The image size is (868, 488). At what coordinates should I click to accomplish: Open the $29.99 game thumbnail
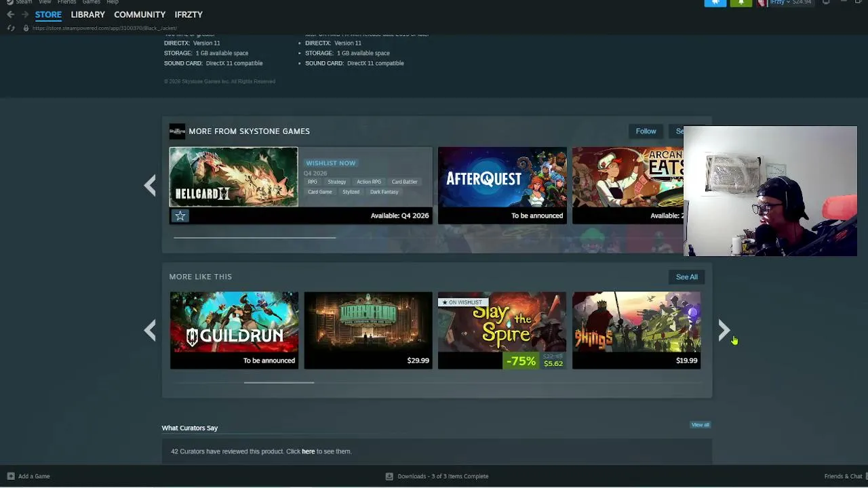(368, 322)
